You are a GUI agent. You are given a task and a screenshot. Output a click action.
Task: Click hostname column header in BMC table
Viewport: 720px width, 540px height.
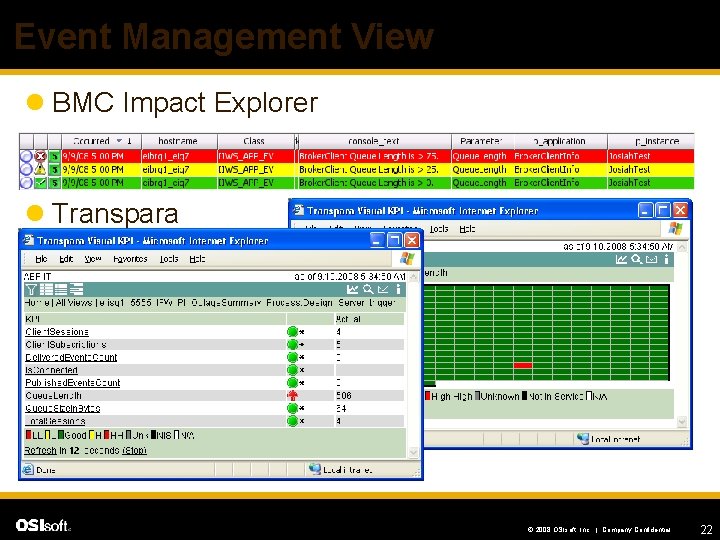tap(178, 141)
